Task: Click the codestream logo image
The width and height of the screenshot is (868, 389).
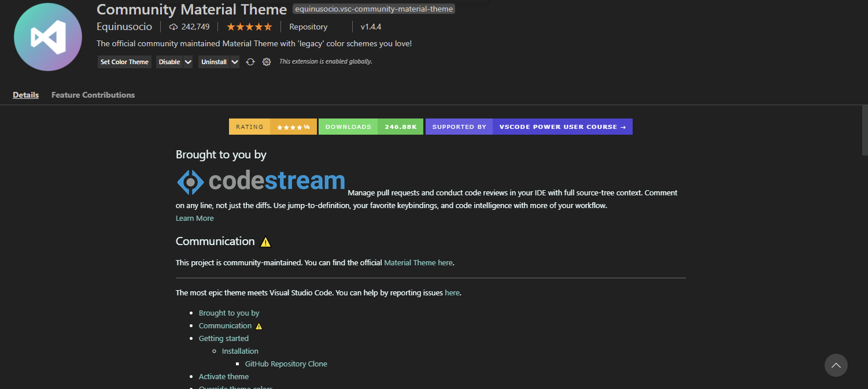Action: tap(261, 181)
